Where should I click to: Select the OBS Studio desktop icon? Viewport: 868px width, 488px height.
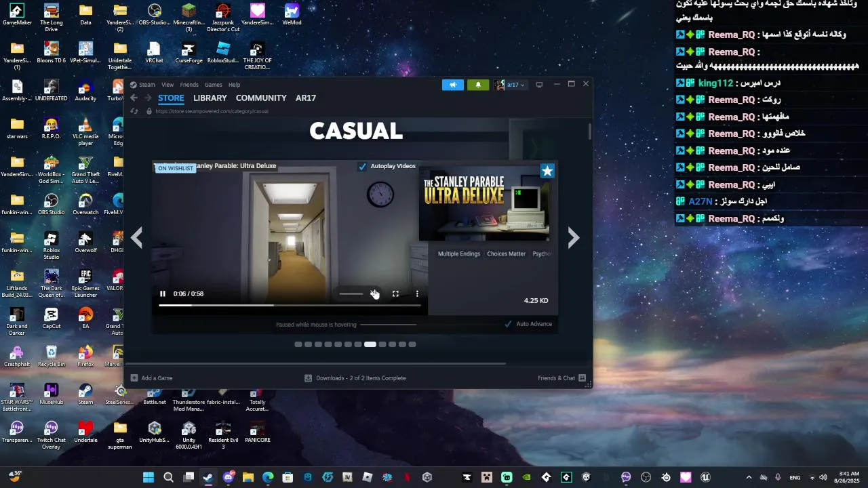(x=52, y=204)
